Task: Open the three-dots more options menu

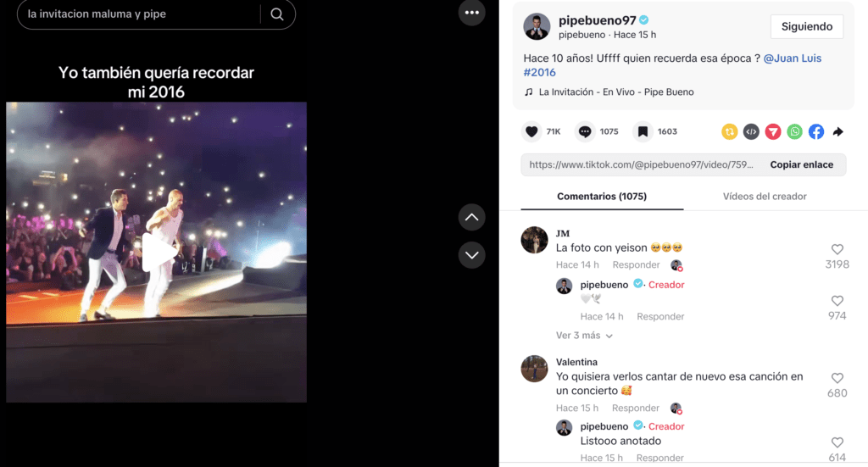Action: 472,13
